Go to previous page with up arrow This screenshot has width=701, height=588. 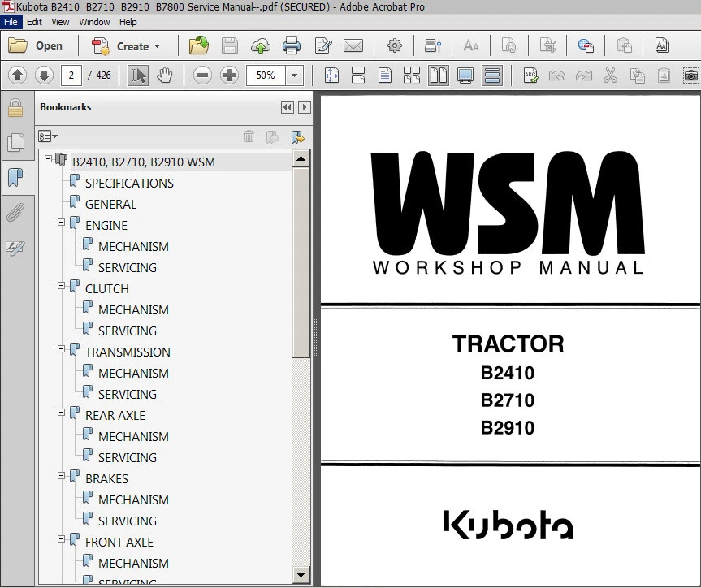pyautogui.click(x=17, y=76)
